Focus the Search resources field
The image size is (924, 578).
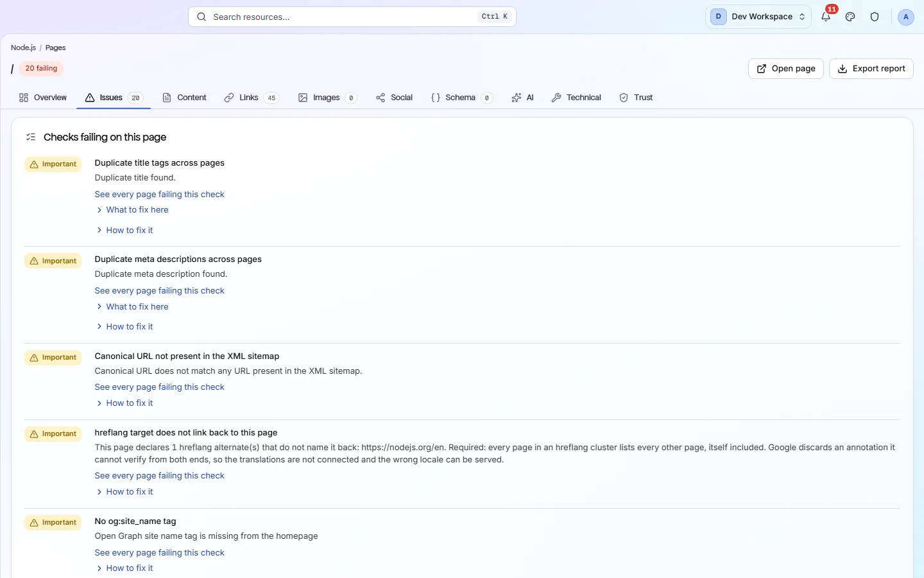pyautogui.click(x=352, y=17)
